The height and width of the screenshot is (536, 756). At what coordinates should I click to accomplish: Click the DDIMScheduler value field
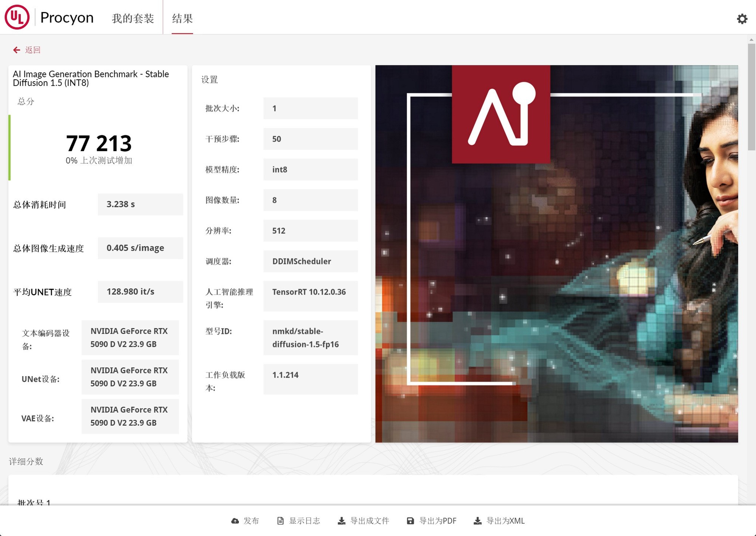310,261
